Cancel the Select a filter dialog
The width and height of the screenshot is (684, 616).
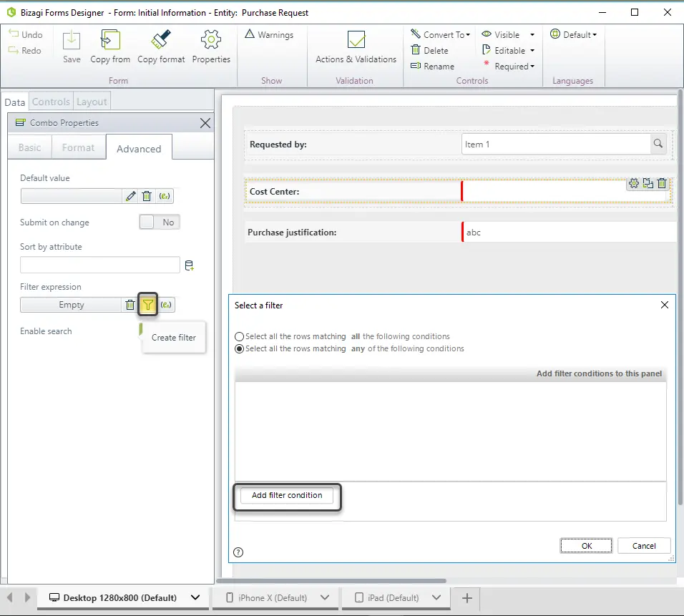pyautogui.click(x=644, y=546)
